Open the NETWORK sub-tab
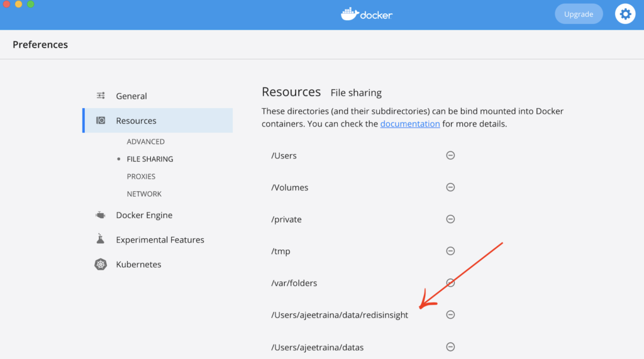The image size is (644, 359). coord(144,194)
